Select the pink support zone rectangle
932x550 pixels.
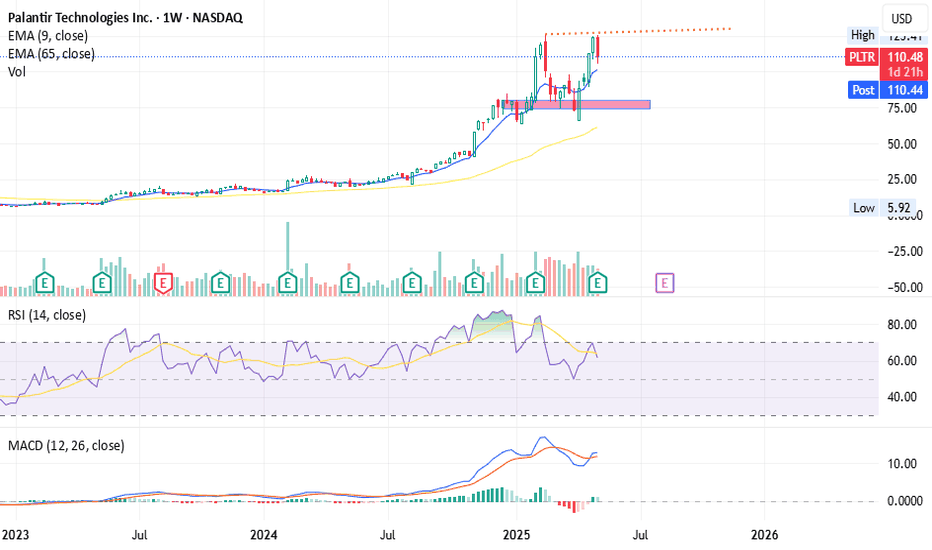pyautogui.click(x=576, y=105)
